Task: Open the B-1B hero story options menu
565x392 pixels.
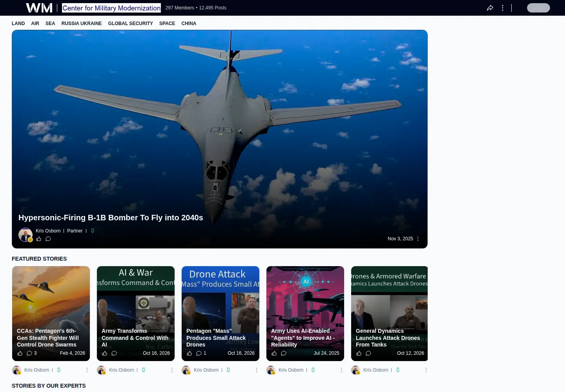Action: [418, 239]
